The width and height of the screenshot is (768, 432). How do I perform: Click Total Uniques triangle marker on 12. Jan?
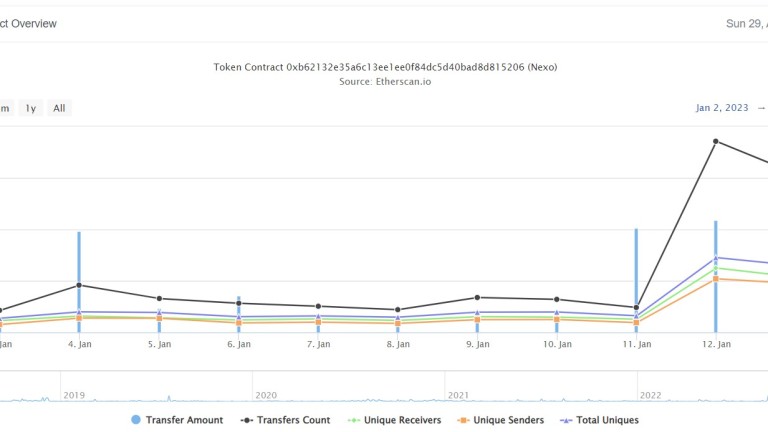pyautogui.click(x=716, y=258)
